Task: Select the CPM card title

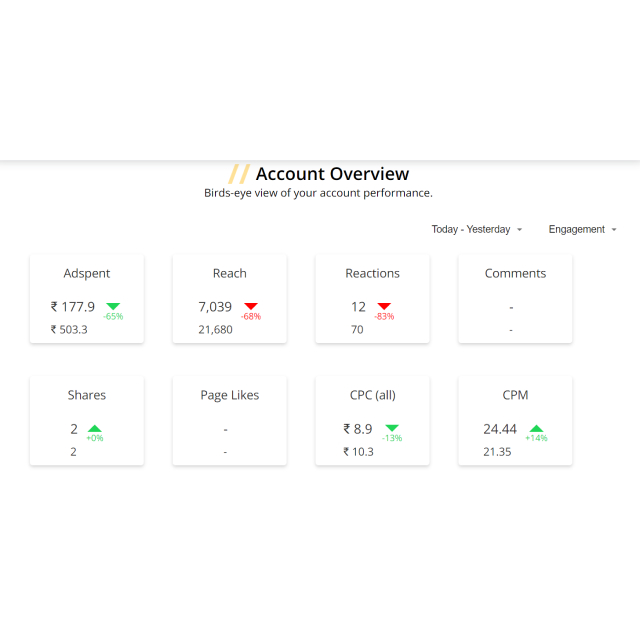Action: [x=515, y=395]
